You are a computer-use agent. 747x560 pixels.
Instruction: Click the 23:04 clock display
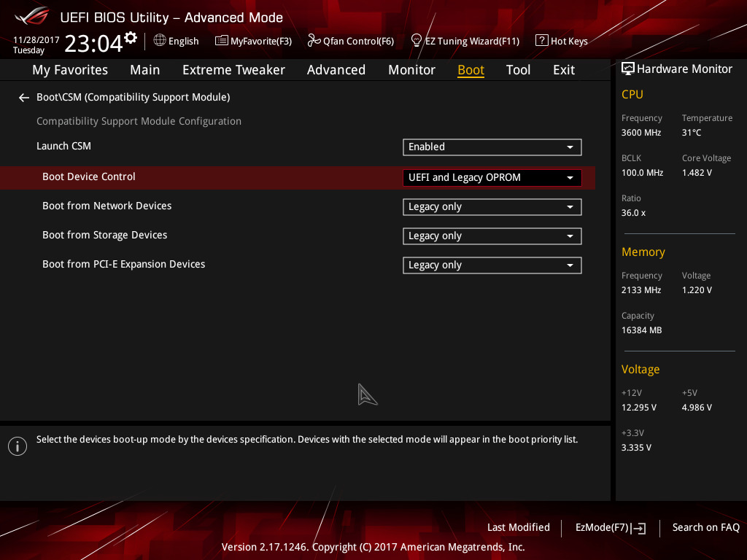94,43
